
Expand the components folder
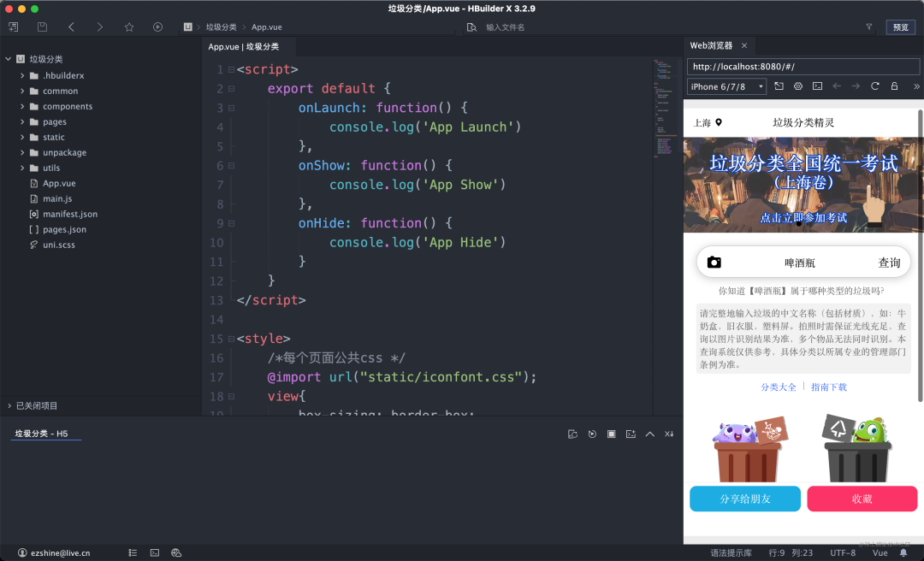tap(22, 106)
